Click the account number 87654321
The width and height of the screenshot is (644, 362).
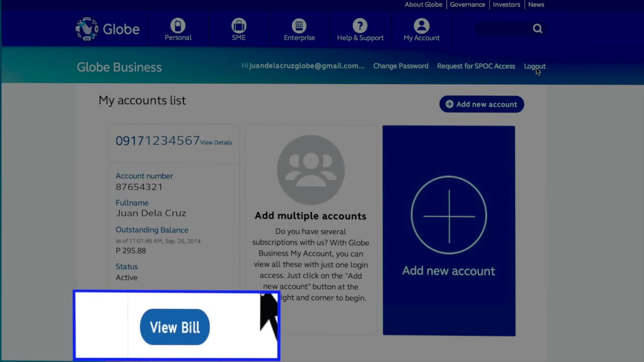click(139, 187)
